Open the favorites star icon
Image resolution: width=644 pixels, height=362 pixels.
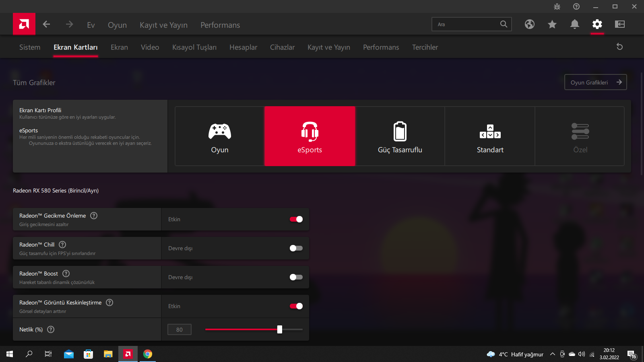pos(552,24)
